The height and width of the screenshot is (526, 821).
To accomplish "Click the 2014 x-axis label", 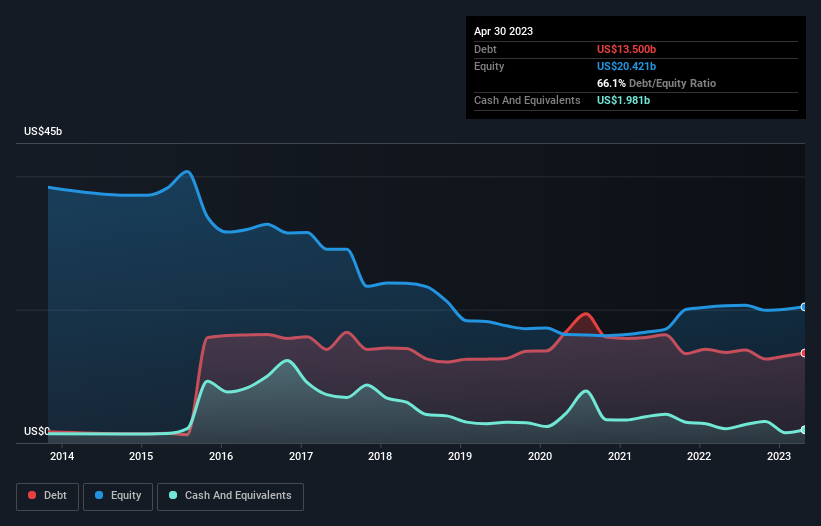I will pos(62,456).
